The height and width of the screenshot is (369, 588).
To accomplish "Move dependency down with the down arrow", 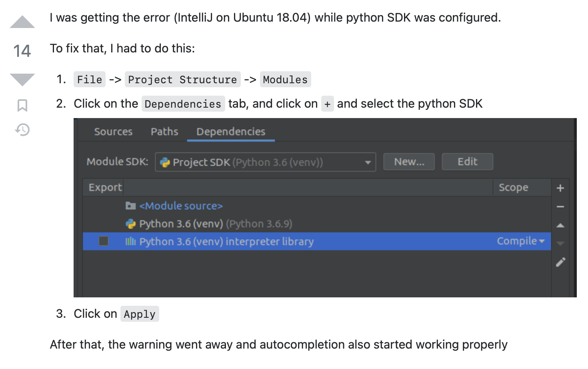I will [560, 243].
